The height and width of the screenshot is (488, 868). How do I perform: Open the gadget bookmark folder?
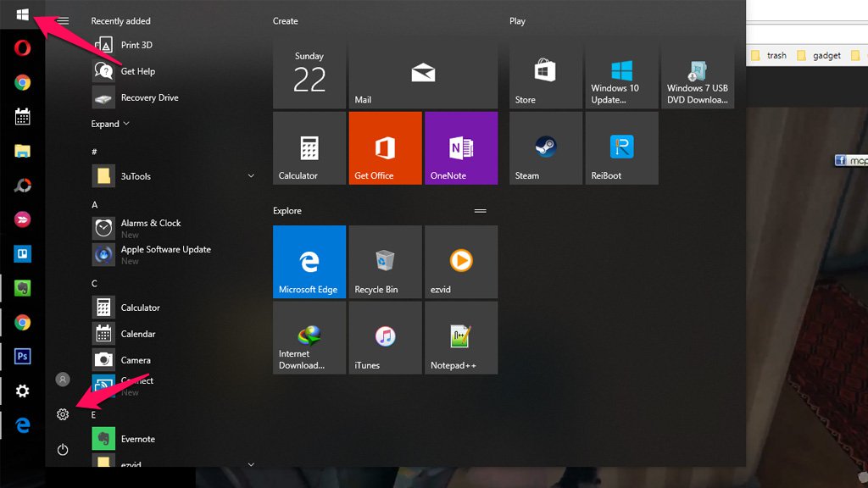(819, 55)
